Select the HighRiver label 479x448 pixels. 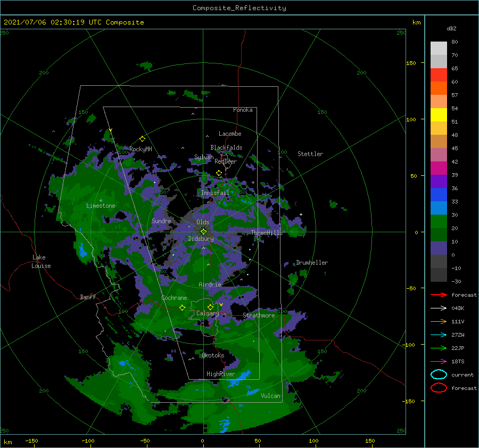click(x=221, y=374)
